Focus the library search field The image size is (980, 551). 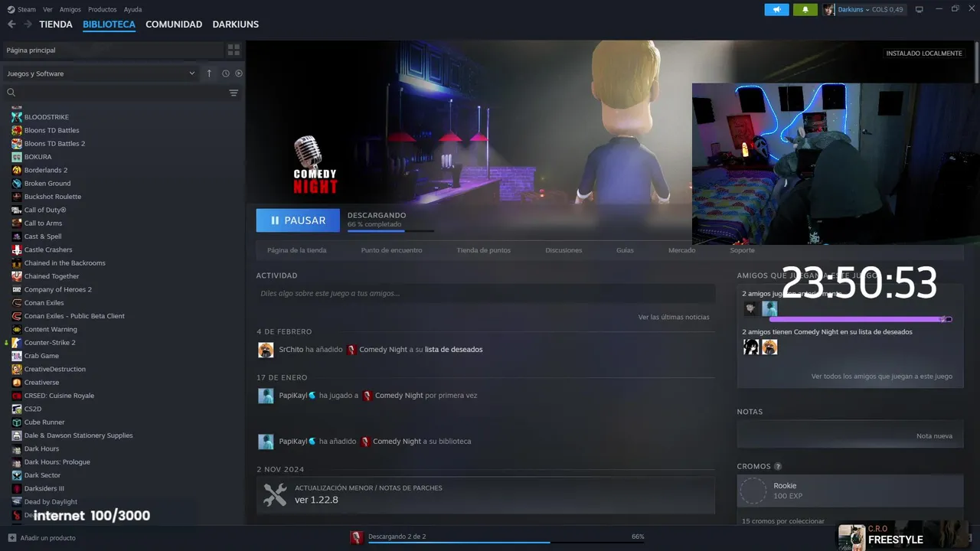[115, 93]
